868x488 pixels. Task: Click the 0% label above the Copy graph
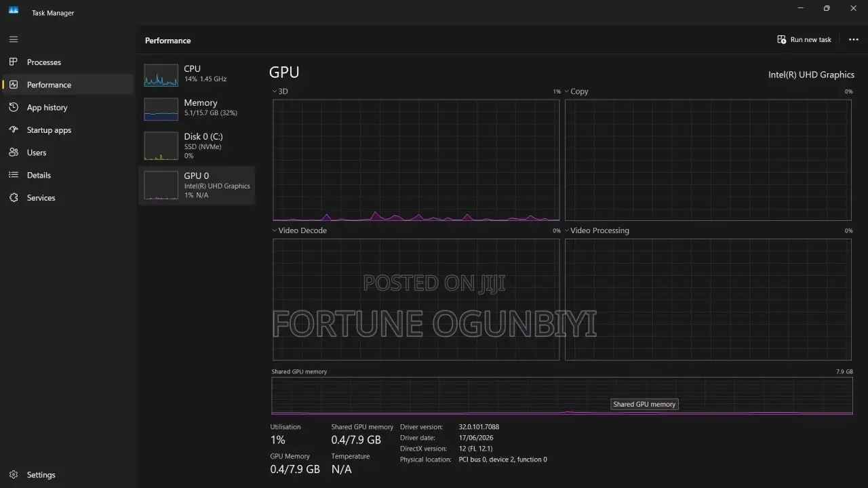point(848,91)
